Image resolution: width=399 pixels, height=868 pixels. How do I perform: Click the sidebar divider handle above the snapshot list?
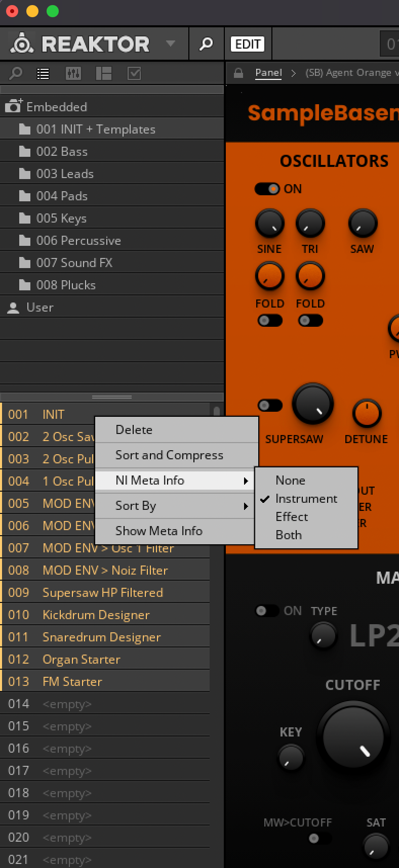111,397
